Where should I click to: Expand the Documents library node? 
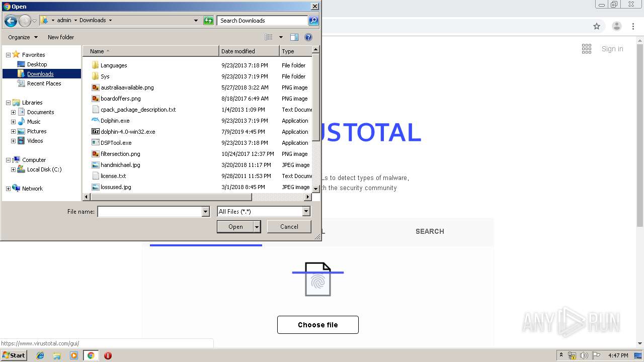(x=13, y=112)
